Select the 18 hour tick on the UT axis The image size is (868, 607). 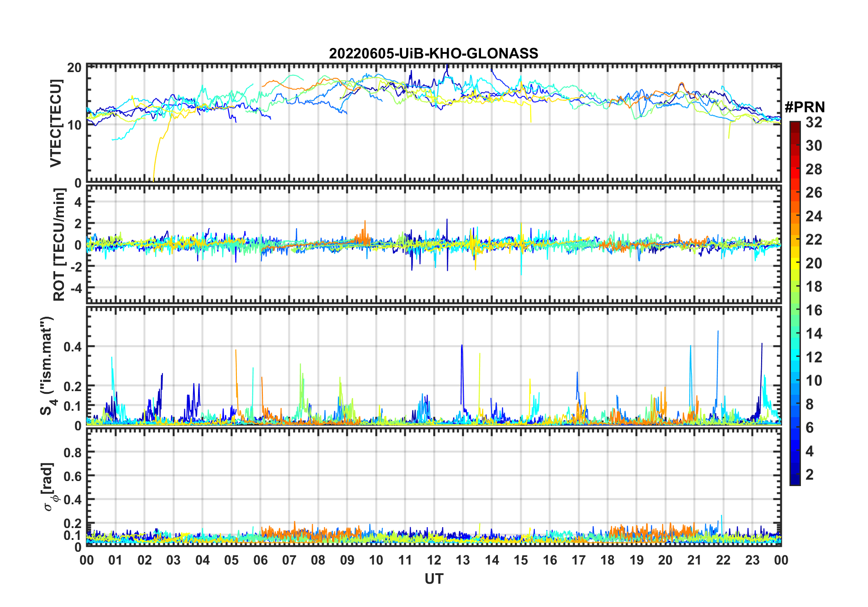pos(607,560)
